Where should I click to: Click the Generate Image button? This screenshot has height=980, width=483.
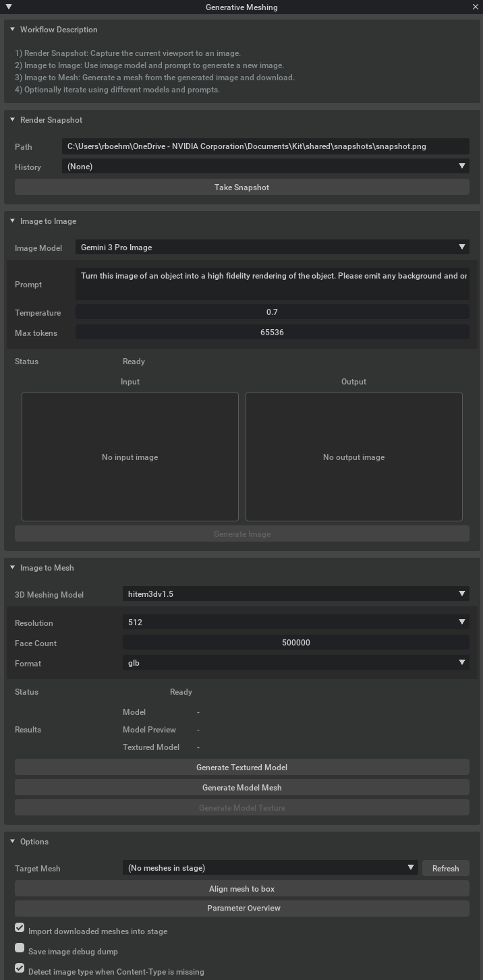(241, 534)
